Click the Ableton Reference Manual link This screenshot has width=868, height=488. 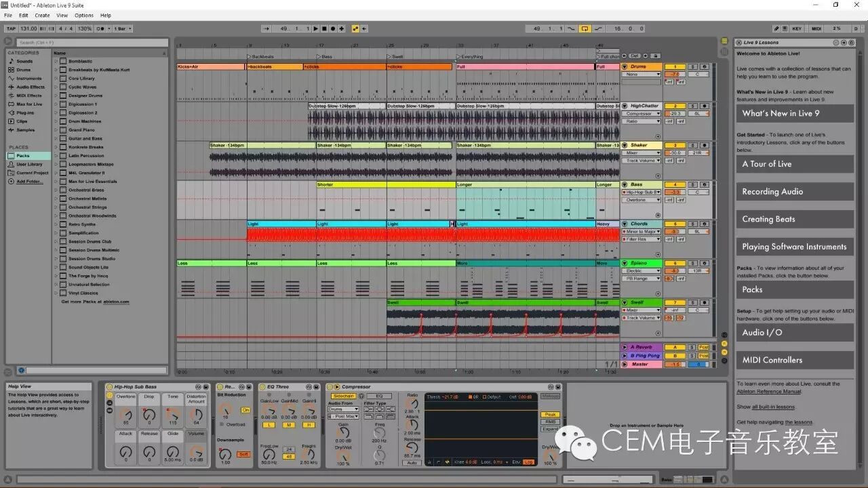point(768,392)
